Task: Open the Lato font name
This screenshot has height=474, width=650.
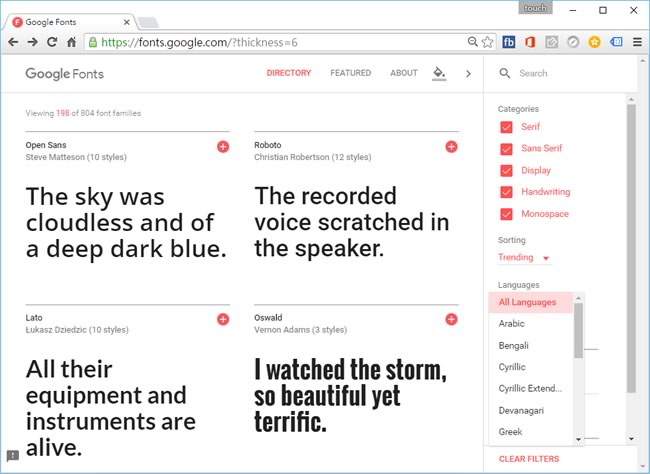Action: pyautogui.click(x=34, y=318)
